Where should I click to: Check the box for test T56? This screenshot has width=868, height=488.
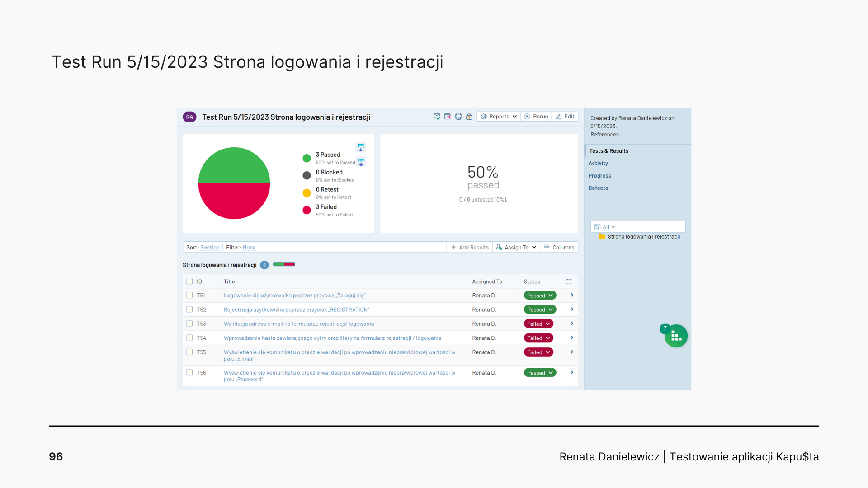(189, 373)
